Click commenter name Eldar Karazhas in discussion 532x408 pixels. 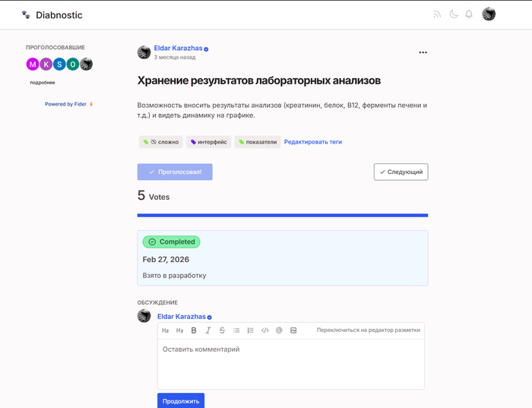[182, 316]
